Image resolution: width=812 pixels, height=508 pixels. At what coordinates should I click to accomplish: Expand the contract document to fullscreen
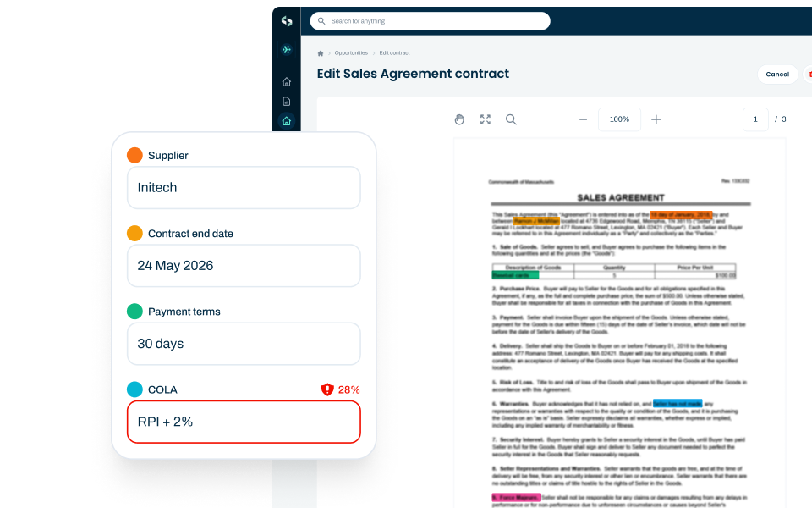485,119
